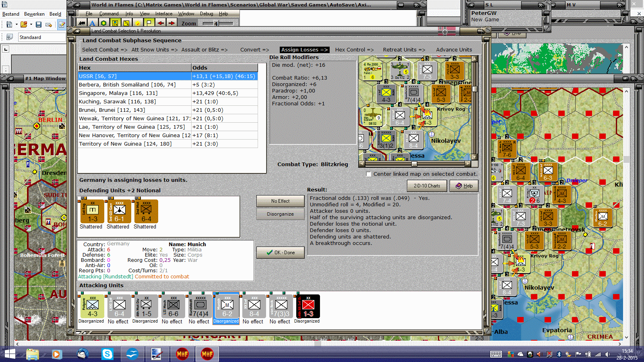Adjust the Zoom slider
Viewport: 644px width, 362px height.
click(x=216, y=23)
